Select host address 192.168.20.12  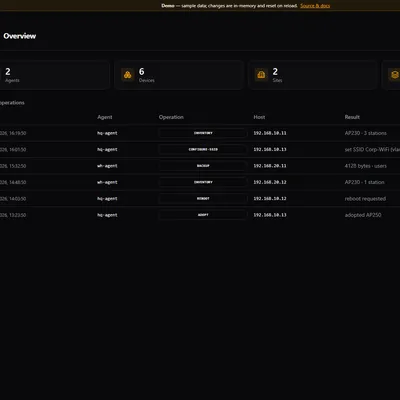pyautogui.click(x=270, y=182)
